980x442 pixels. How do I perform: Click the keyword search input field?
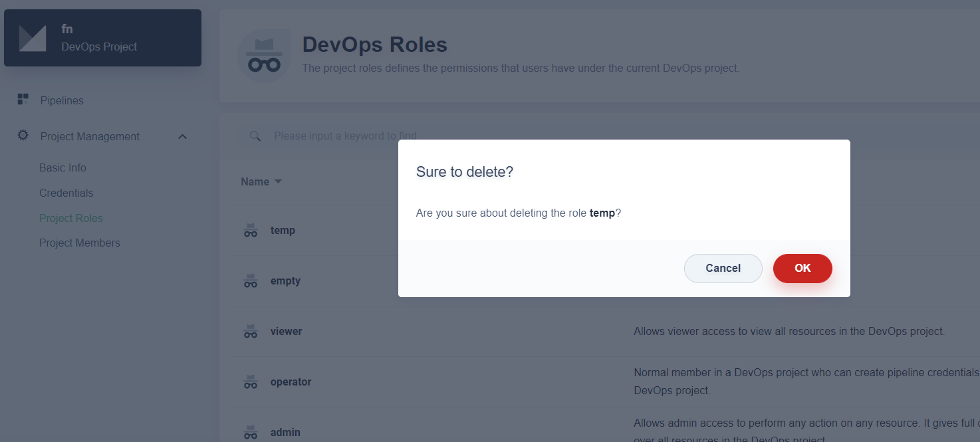click(x=345, y=136)
